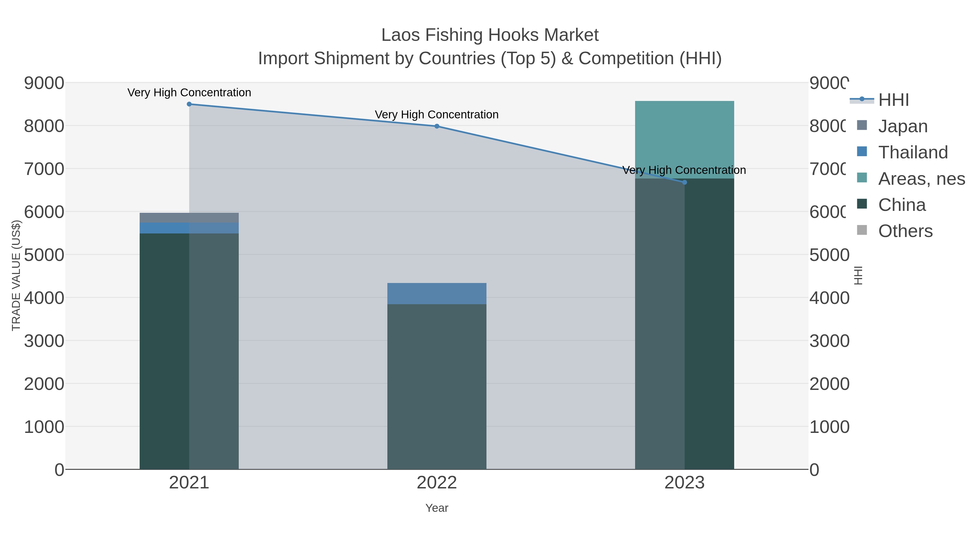The width and height of the screenshot is (980, 551).
Task: Click the 2021 China bar segment
Action: point(189,351)
